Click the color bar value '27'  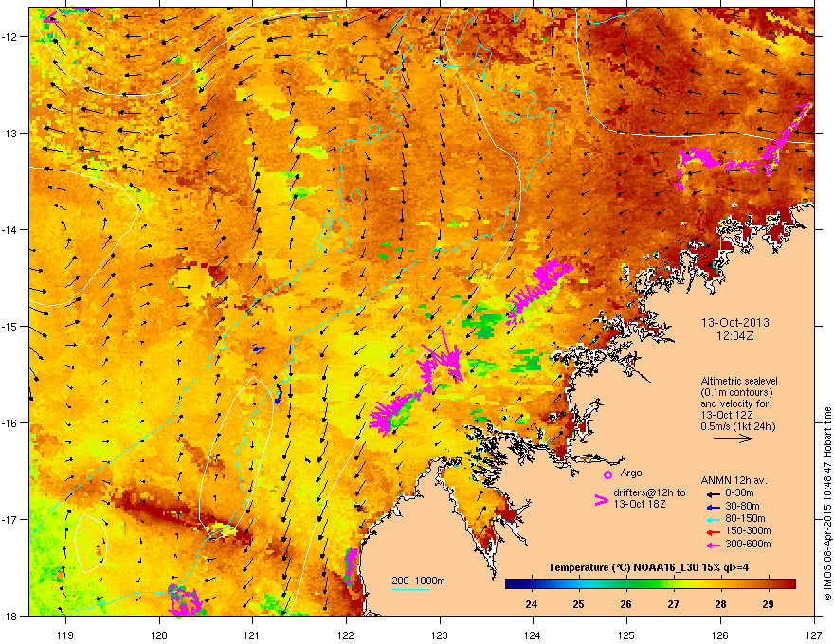coord(674,604)
